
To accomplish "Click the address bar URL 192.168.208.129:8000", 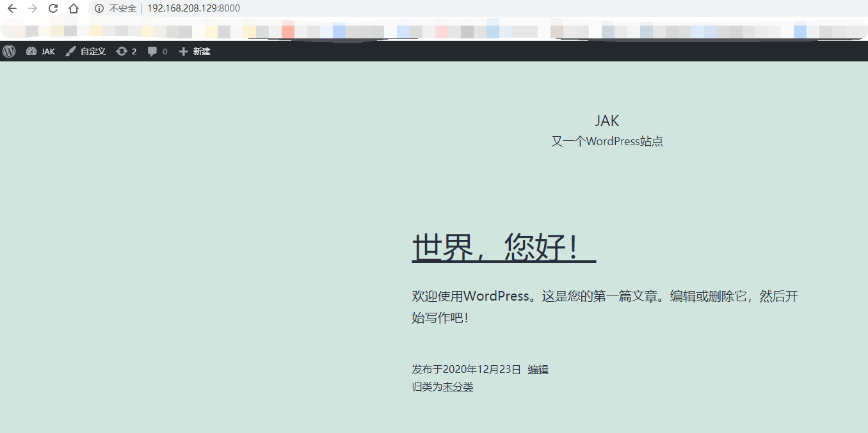I will point(193,8).
